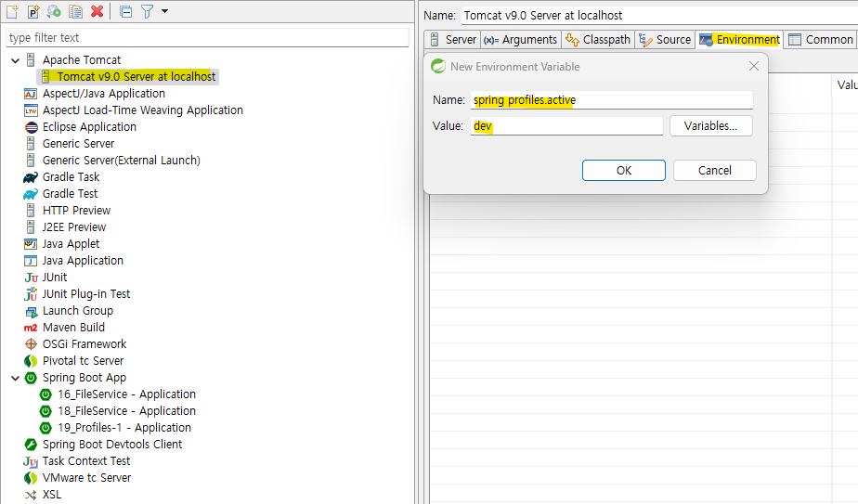Select Generic Server entry
This screenshot has height=504, width=858.
[x=78, y=143]
